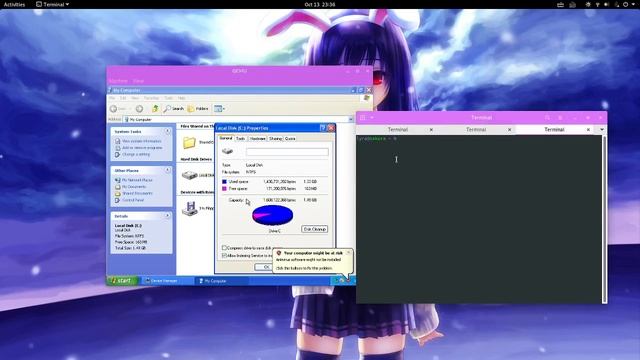The height and width of the screenshot is (360, 640).
Task: Click the magenta Free space color swatch
Action: pyautogui.click(x=224, y=189)
